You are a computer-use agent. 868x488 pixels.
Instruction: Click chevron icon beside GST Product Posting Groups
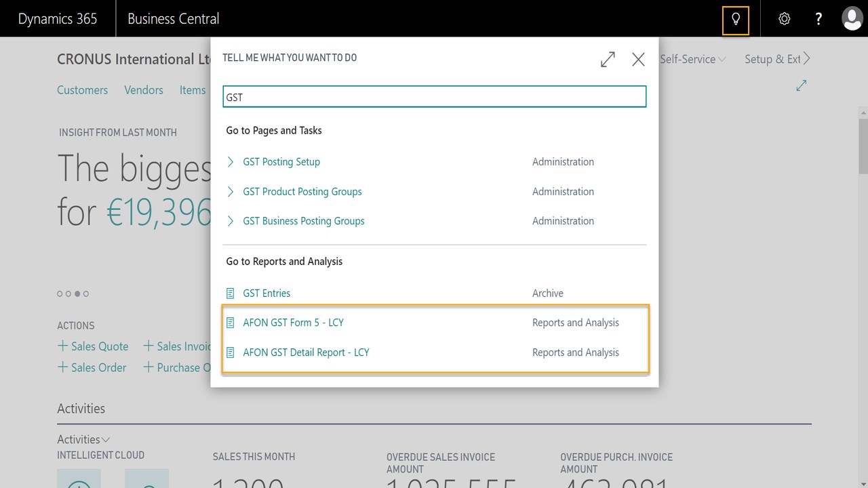coord(231,192)
